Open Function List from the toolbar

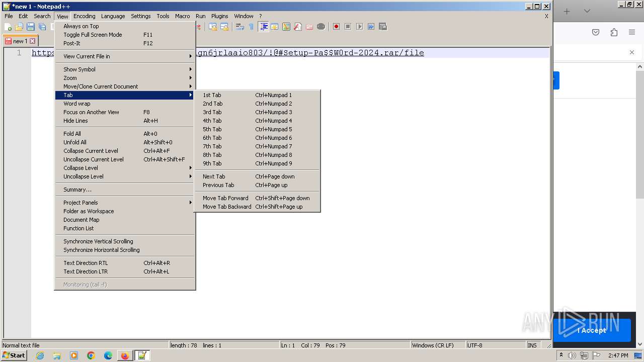click(x=298, y=27)
